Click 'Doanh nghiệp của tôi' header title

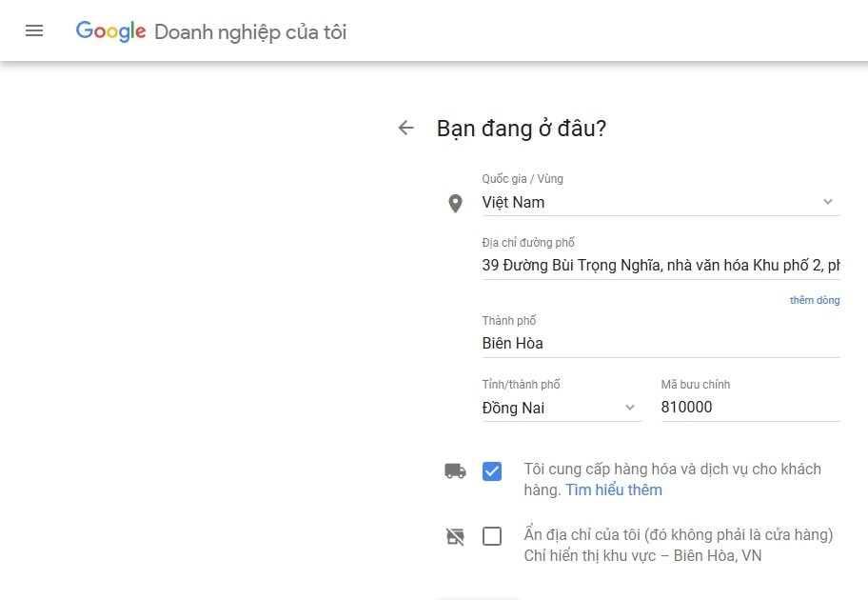point(250,32)
